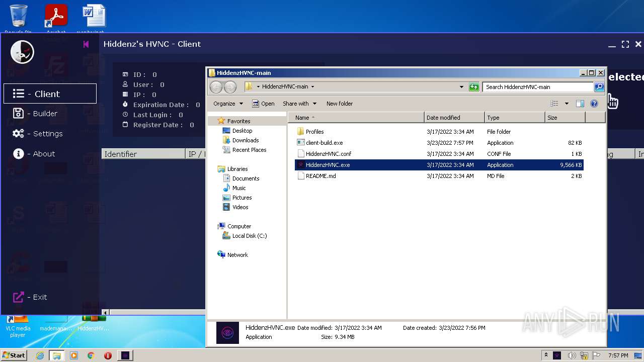Open the Acrobat Reader desktop shortcut

coord(56,17)
